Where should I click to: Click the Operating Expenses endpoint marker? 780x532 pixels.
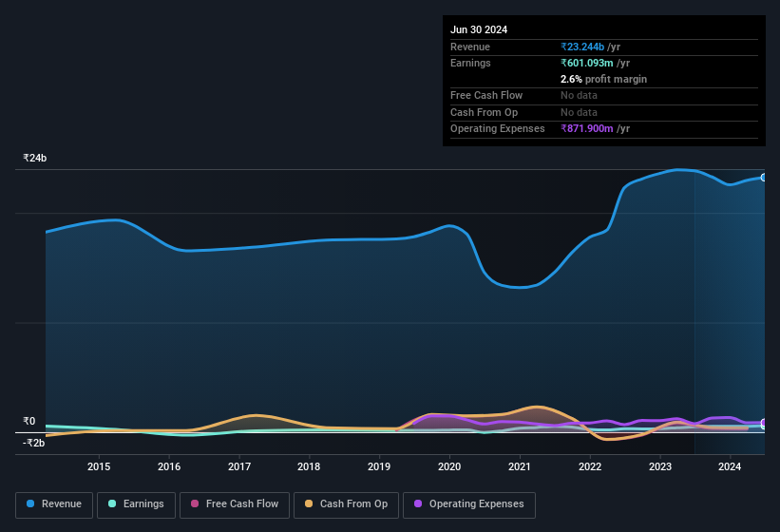(x=764, y=423)
